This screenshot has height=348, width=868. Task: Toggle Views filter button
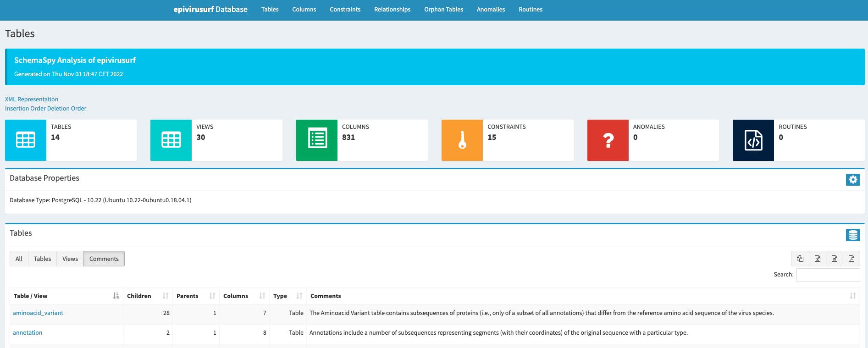(x=70, y=259)
